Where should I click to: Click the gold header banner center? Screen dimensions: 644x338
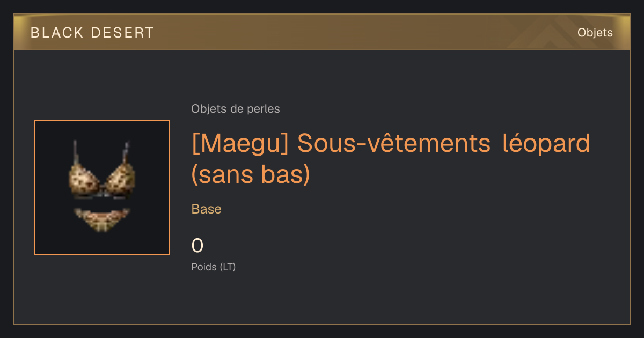point(322,33)
